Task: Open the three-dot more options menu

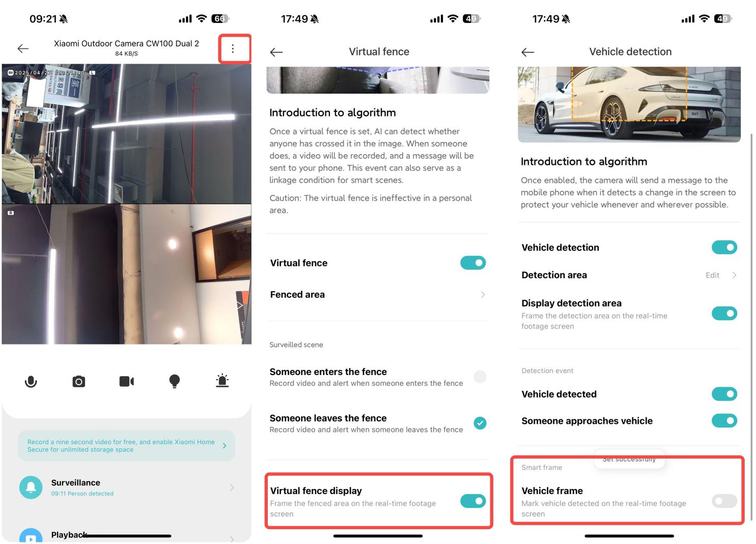Action: tap(233, 48)
